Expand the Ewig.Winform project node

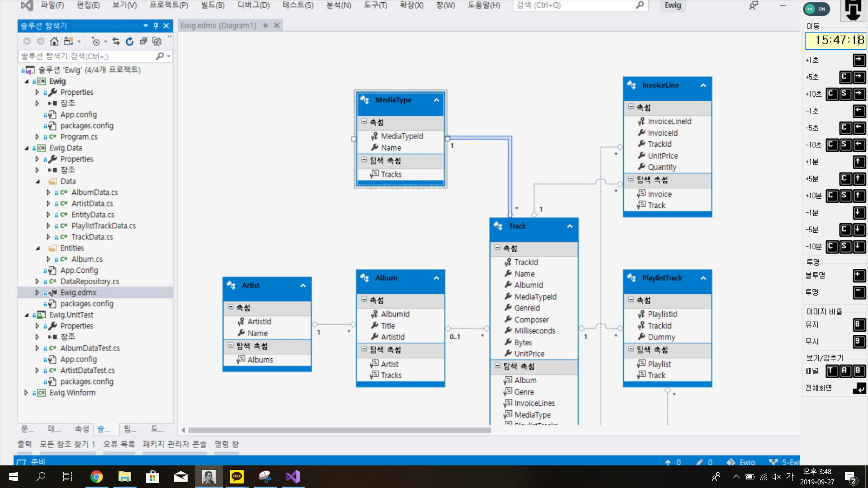point(26,393)
